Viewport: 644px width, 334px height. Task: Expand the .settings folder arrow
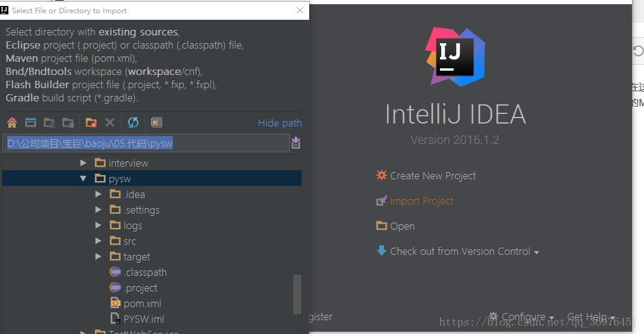click(98, 210)
